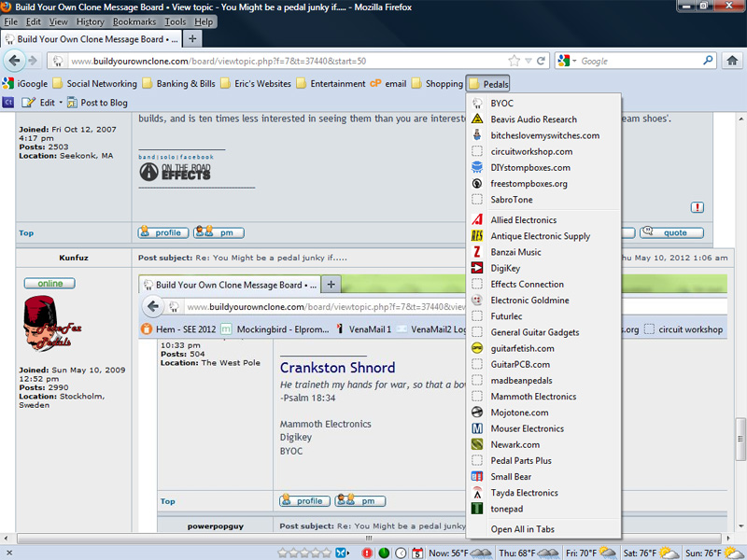
Task: Click the cP email bookmark
Action: (388, 84)
